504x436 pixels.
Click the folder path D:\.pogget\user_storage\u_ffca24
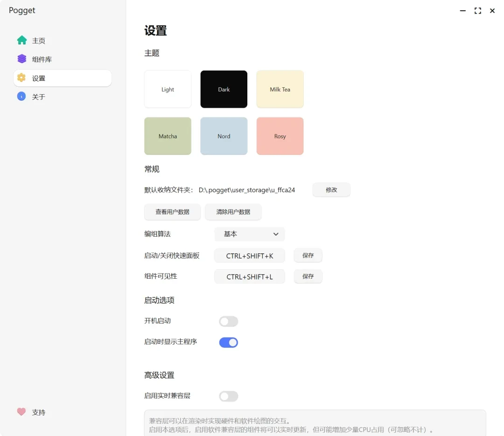(246, 190)
